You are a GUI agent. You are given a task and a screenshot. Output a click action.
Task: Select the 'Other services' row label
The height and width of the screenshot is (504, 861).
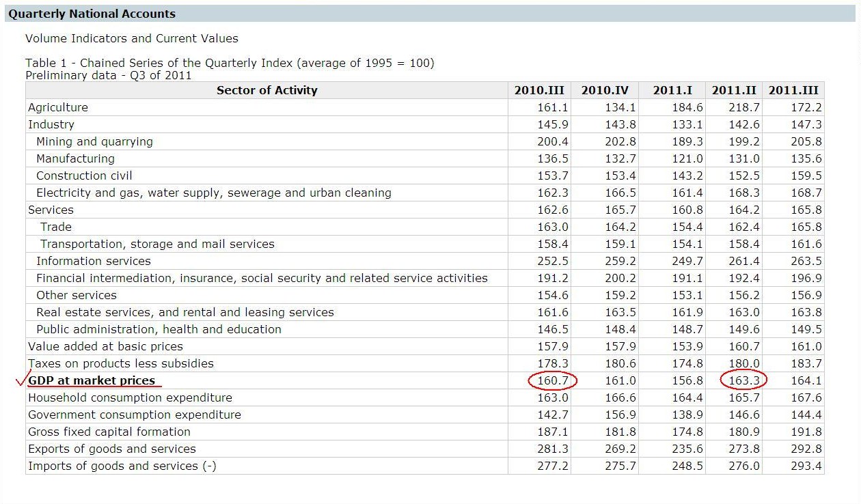point(77,295)
